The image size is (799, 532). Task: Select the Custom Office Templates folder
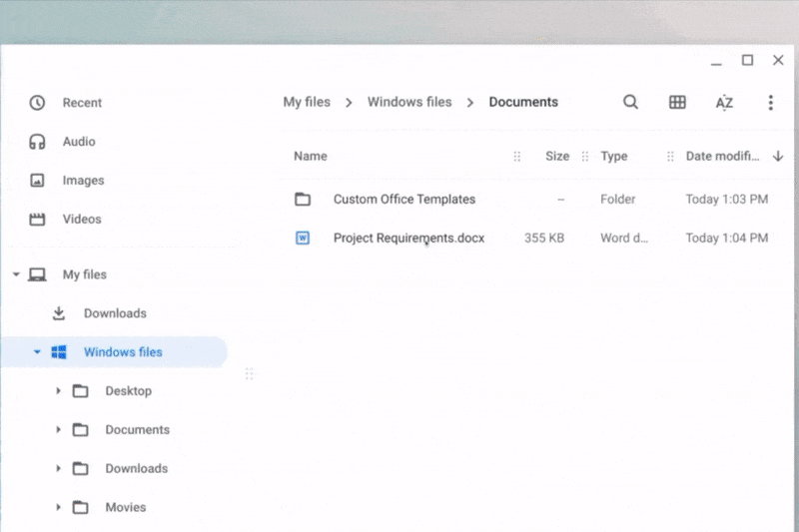pos(403,200)
